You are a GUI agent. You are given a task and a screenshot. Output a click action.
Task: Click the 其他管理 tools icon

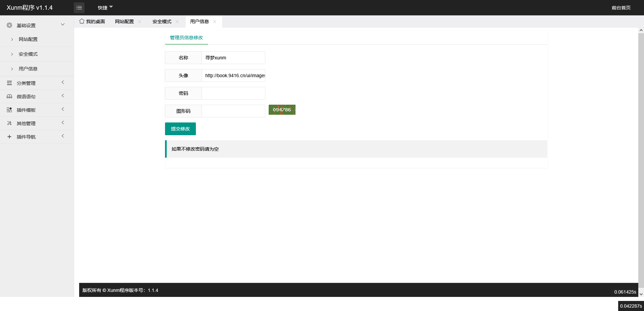tap(9, 123)
